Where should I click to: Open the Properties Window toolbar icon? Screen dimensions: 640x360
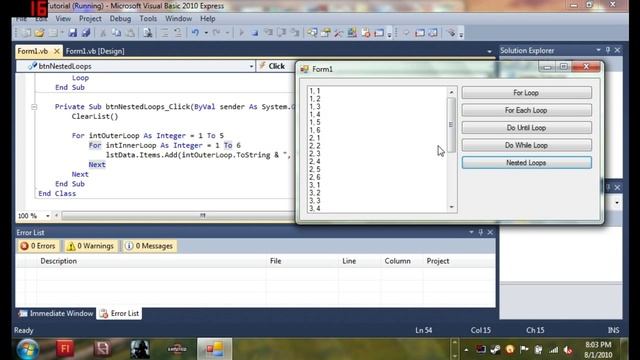(x=326, y=33)
